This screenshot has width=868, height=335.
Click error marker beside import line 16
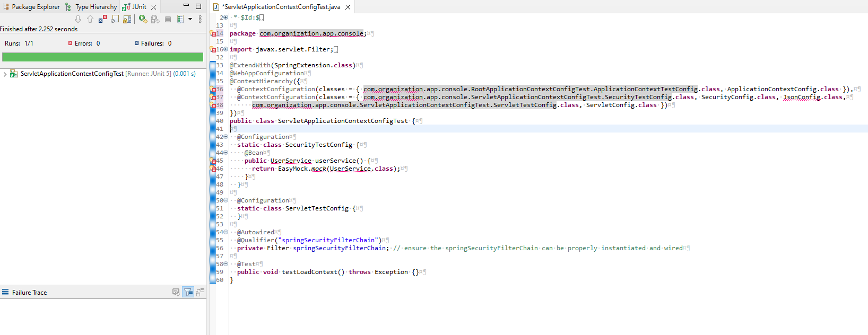(x=213, y=49)
